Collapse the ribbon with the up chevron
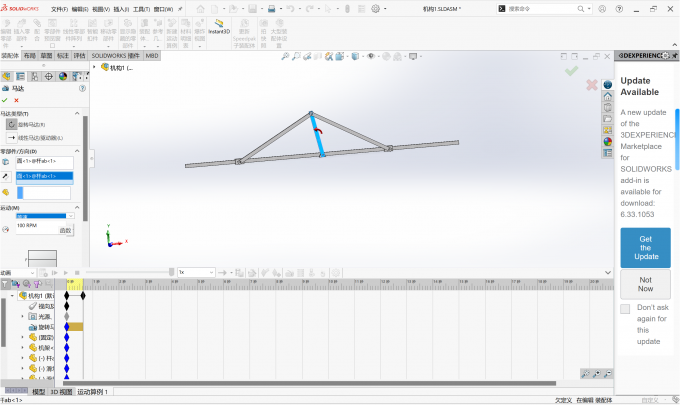The height and width of the screenshot is (405, 680). click(x=675, y=45)
